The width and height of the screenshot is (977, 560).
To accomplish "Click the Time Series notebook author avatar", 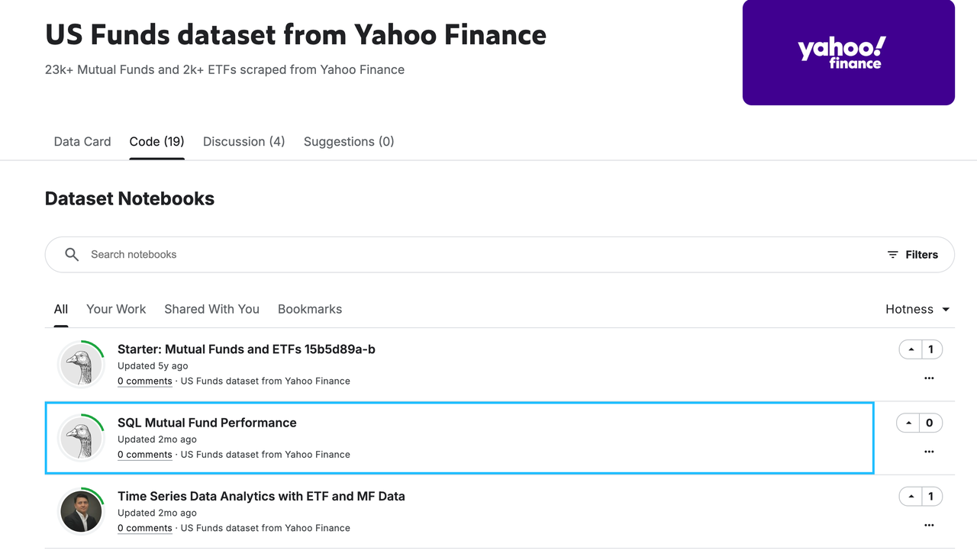I will coord(81,511).
